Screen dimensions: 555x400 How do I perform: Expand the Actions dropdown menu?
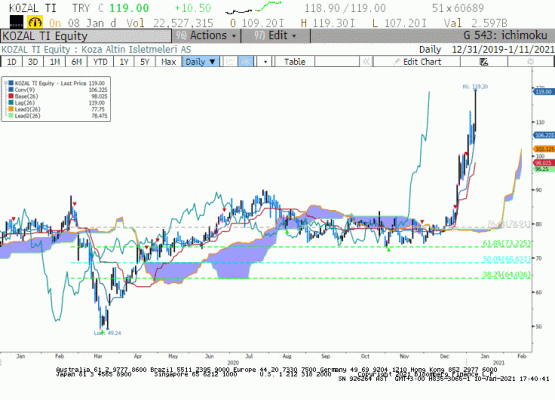coord(206,36)
